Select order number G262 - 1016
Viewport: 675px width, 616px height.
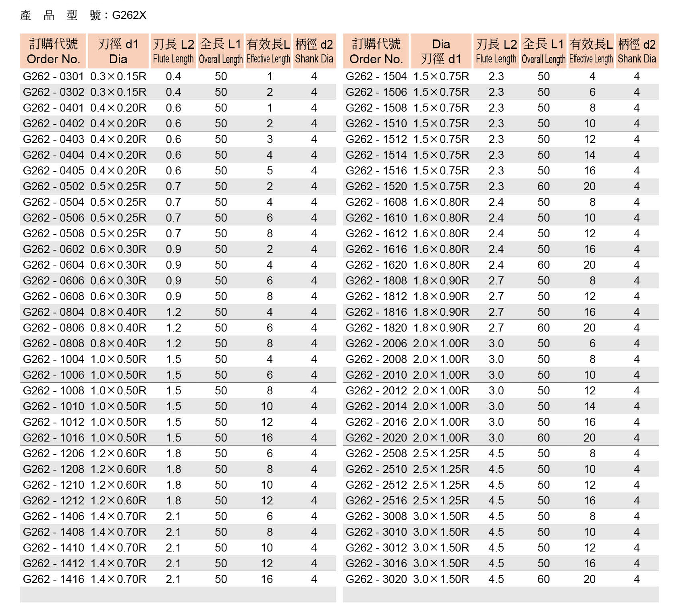click(54, 438)
